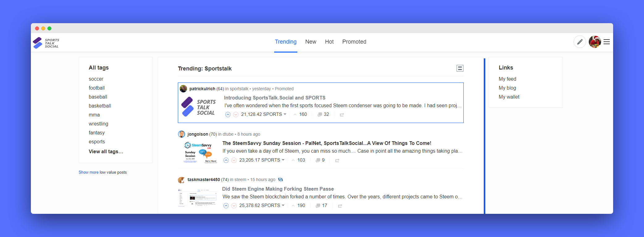The image size is (644, 237).
Task: Click patrickulrich's avatar picture
Action: [183, 89]
